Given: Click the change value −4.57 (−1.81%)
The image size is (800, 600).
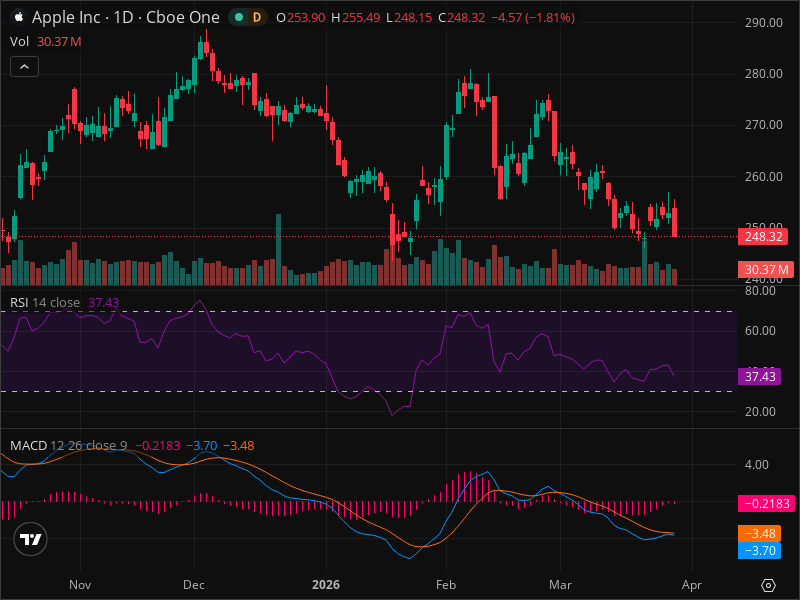Looking at the screenshot, I should (x=533, y=17).
